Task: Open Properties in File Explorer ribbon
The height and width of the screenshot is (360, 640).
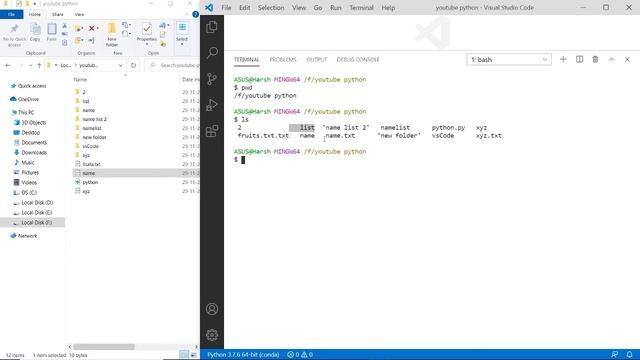Action: pos(147,33)
